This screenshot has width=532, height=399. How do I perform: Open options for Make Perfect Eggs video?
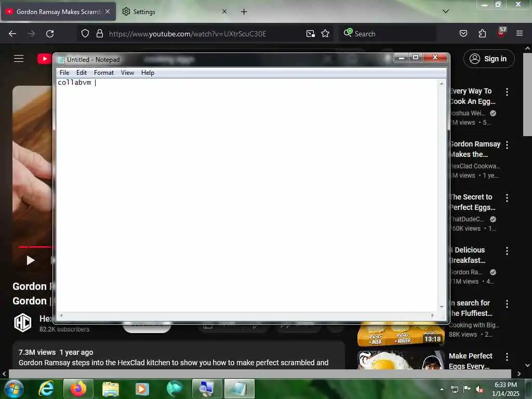pos(507,356)
